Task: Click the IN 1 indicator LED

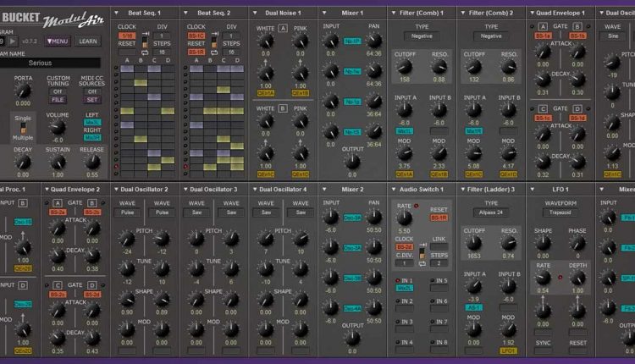Action: [x=397, y=280]
